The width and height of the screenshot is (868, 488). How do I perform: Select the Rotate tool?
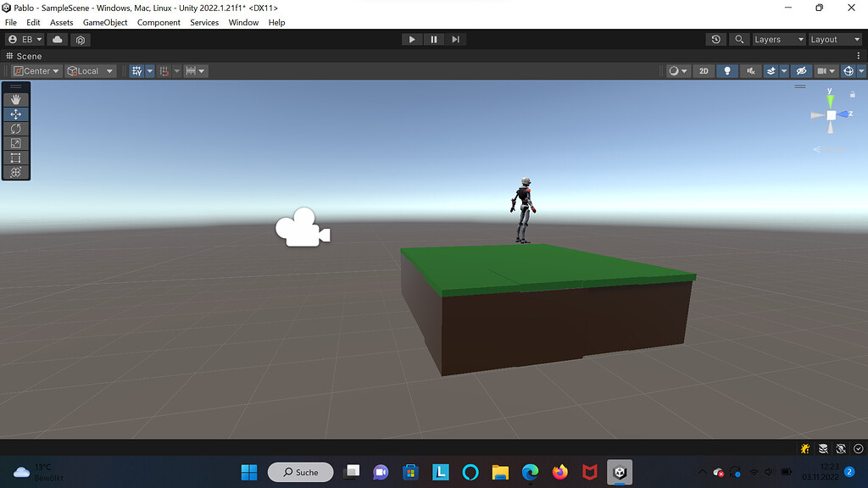click(16, 128)
